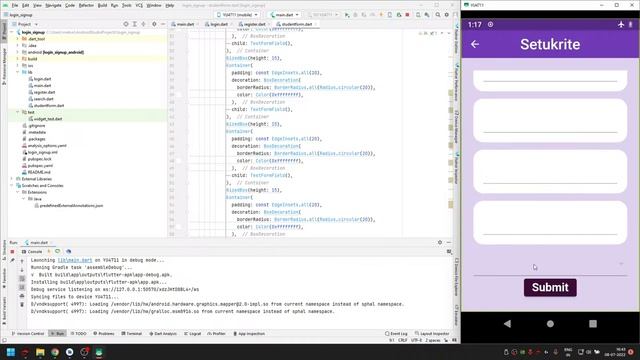Tap second white text field in app

[x=550, y=120]
